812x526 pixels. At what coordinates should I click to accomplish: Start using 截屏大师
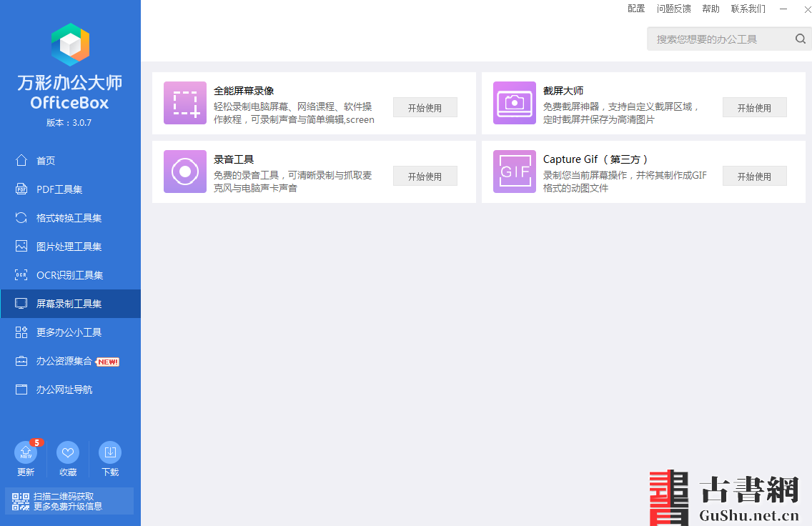pyautogui.click(x=755, y=107)
